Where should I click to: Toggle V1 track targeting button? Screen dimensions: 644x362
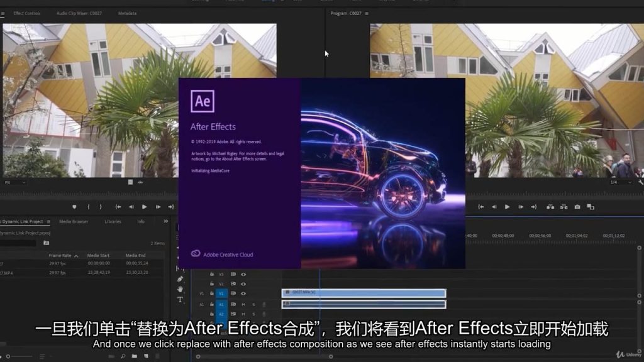221,293
